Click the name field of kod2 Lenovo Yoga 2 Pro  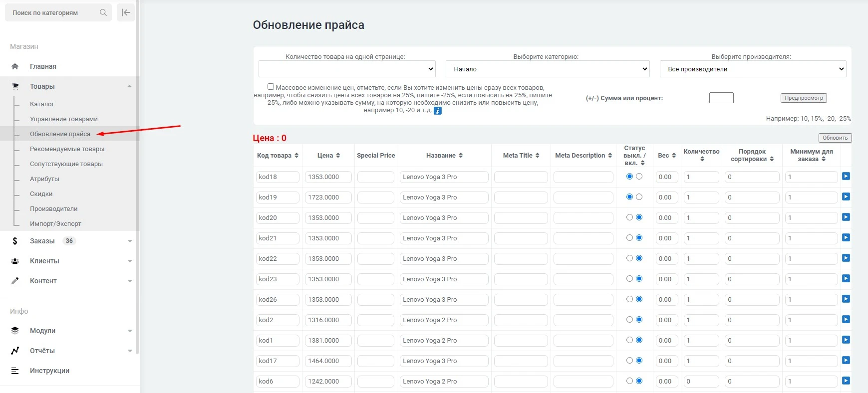pyautogui.click(x=444, y=320)
